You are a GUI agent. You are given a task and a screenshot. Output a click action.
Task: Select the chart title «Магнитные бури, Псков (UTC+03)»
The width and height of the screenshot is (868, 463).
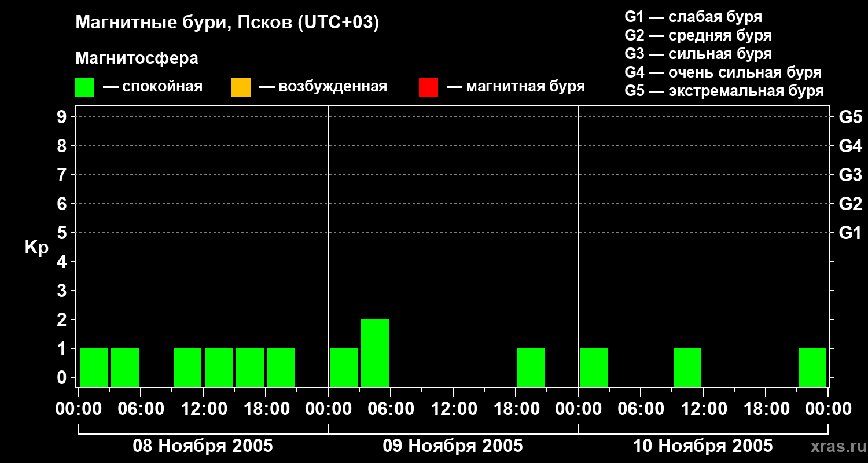pos(227,23)
